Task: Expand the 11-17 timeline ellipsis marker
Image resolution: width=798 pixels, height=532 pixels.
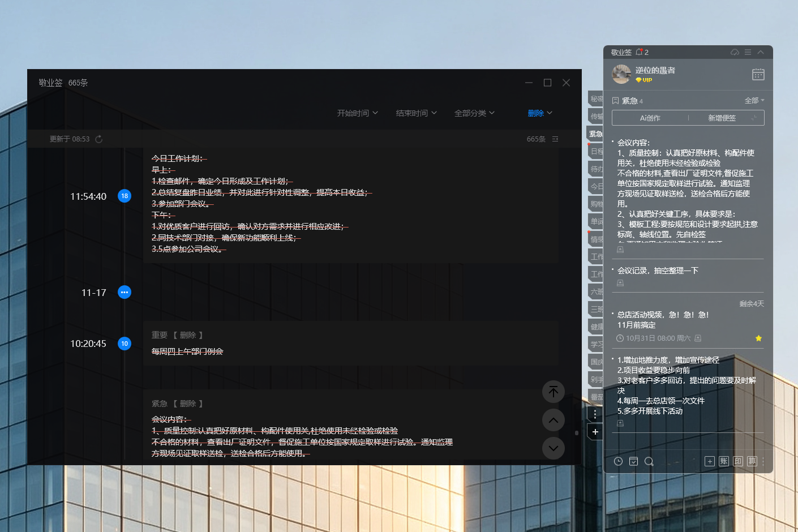Action: coord(125,292)
